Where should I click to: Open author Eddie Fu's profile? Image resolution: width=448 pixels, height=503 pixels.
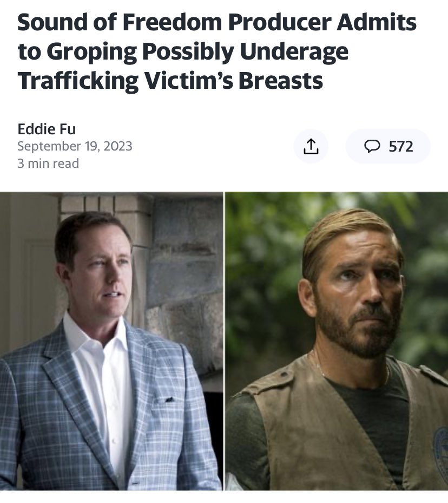pos(47,129)
